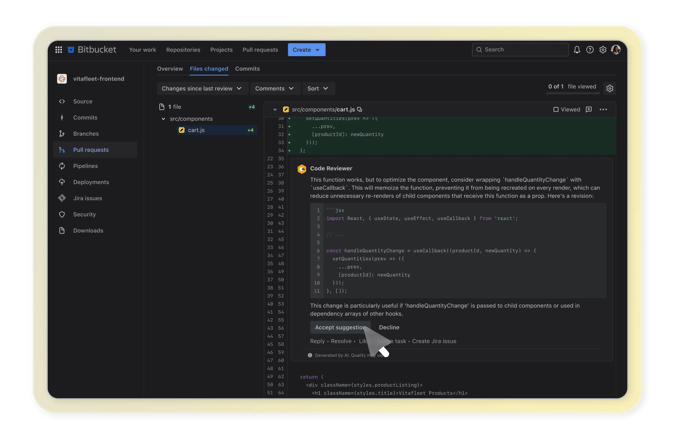Open the Downloads sidebar link
This screenshot has height=439, width=675.
[88, 231]
